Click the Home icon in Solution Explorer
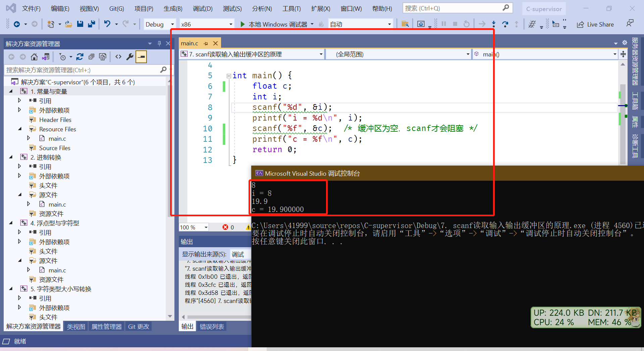The width and height of the screenshot is (644, 351). (34, 57)
